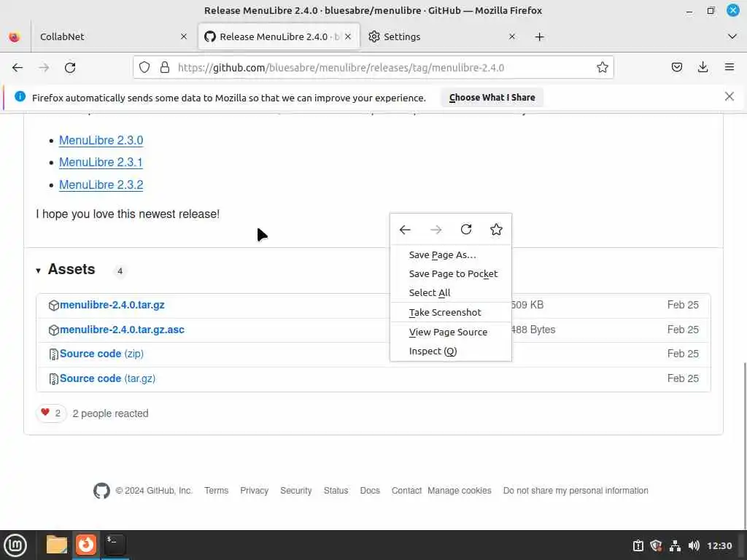Click context menu Reload icon

click(x=466, y=230)
